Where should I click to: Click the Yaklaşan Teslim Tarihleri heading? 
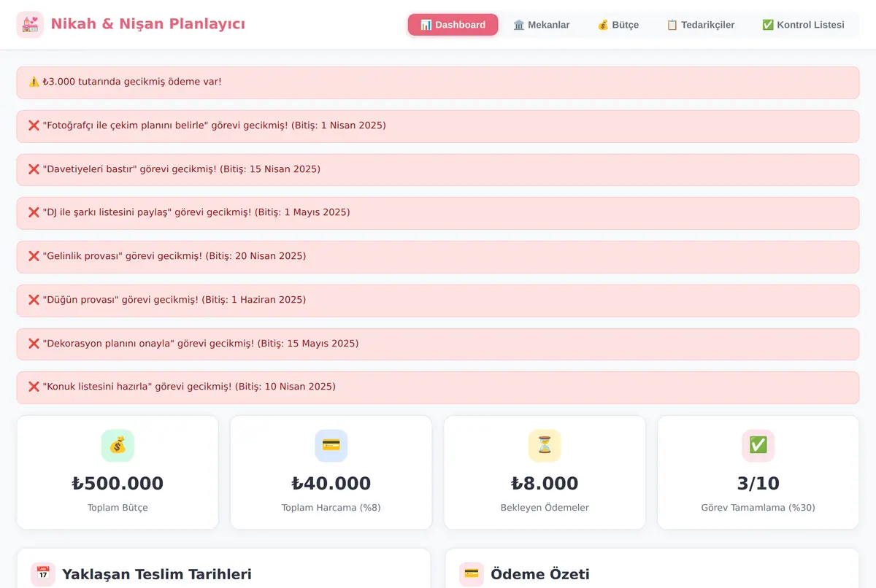(157, 574)
